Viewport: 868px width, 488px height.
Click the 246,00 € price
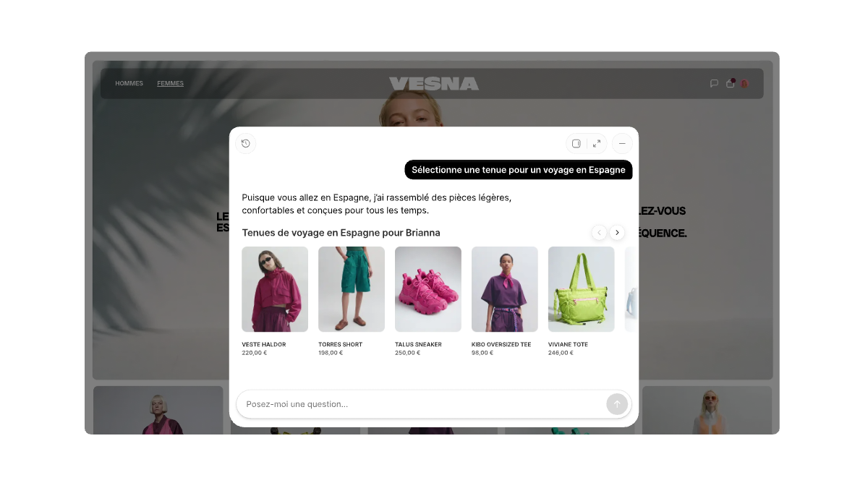[x=561, y=353]
